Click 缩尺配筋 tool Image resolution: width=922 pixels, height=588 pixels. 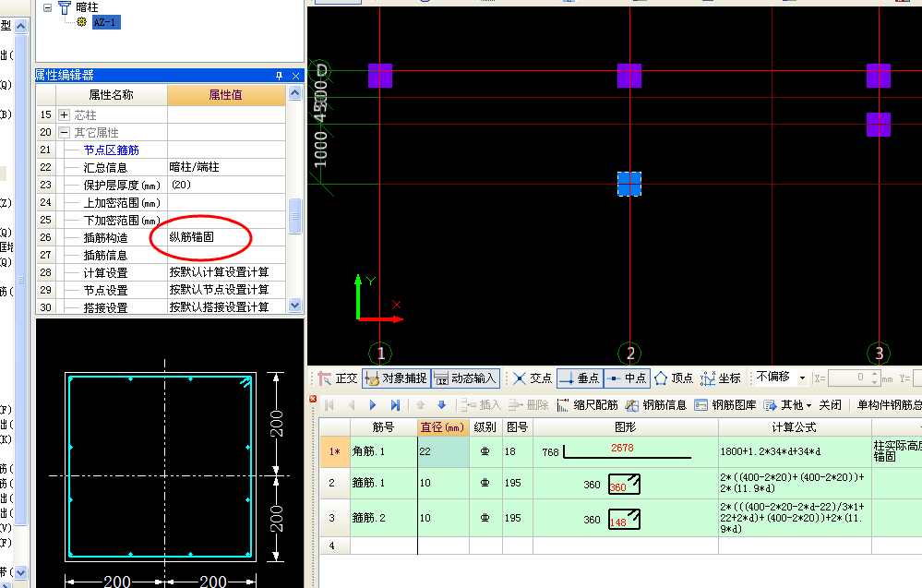coord(587,405)
